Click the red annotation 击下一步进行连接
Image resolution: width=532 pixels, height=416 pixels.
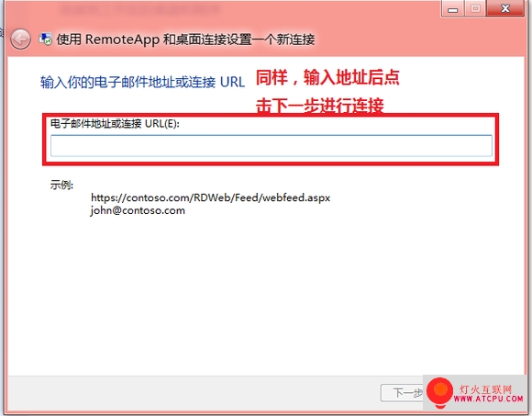[319, 105]
